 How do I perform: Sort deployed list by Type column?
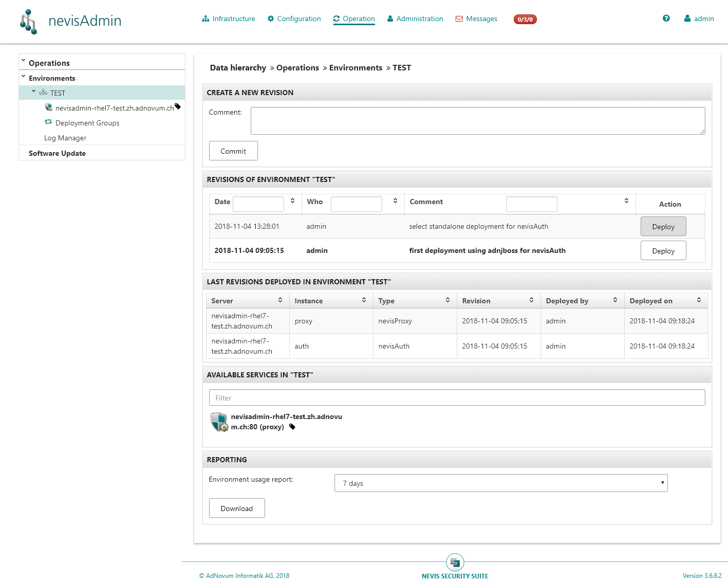[x=447, y=300]
